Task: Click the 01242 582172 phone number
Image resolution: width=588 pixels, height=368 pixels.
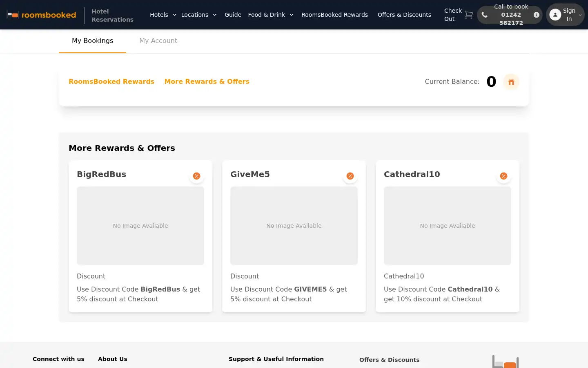Action: 511,19
